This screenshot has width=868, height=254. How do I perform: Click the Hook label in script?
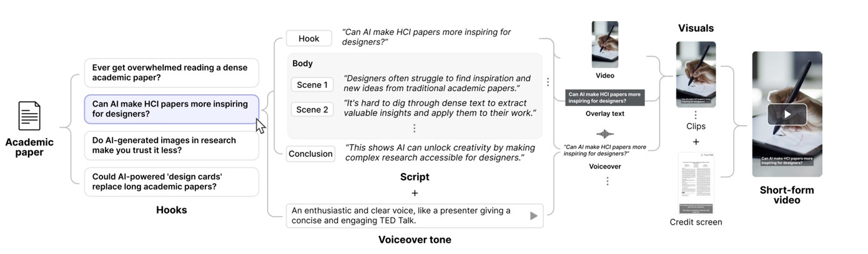point(308,39)
